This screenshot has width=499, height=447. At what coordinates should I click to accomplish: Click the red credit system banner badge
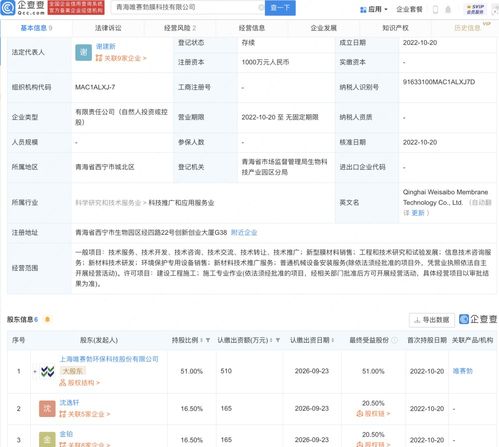(76, 7)
